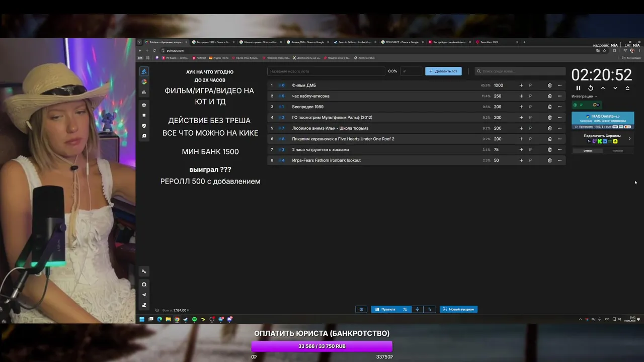Open more options for Fears Fathom lot
This screenshot has width=644, height=362.
(559, 160)
